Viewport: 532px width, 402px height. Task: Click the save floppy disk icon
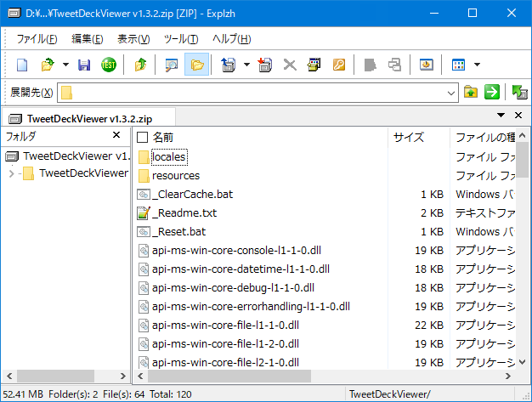[84, 65]
